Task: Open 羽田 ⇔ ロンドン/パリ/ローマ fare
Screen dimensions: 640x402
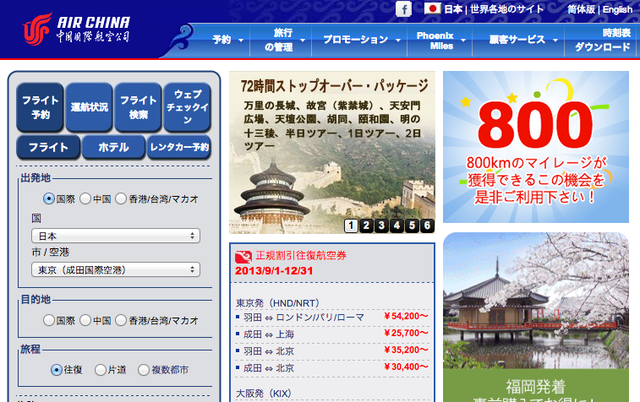Action: tap(303, 317)
